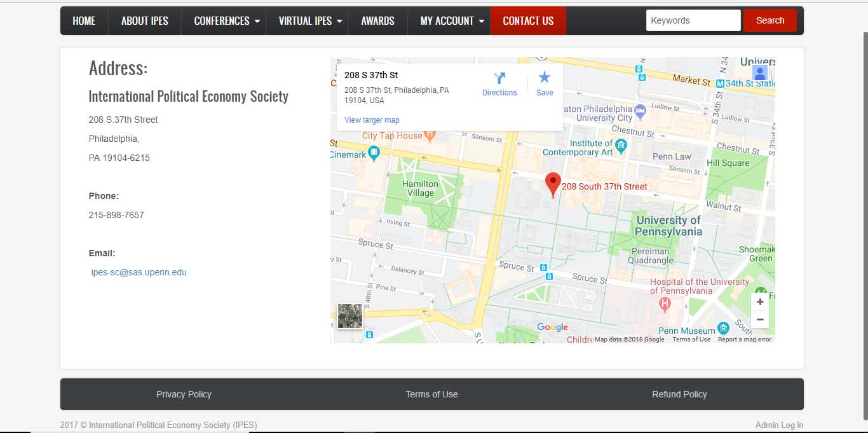Open the footer Terms of Use link
Image resolution: width=868 pixels, height=433 pixels.
431,394
